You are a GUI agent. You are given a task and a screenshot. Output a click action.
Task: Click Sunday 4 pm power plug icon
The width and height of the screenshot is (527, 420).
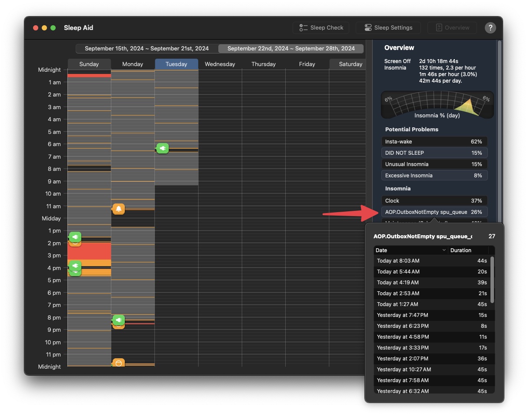point(75,265)
